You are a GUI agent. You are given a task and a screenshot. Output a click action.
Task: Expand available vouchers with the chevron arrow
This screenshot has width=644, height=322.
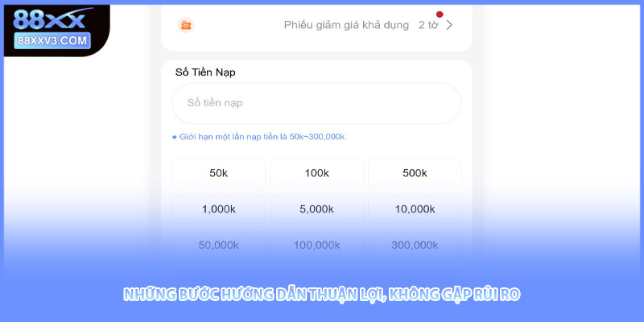point(449,25)
